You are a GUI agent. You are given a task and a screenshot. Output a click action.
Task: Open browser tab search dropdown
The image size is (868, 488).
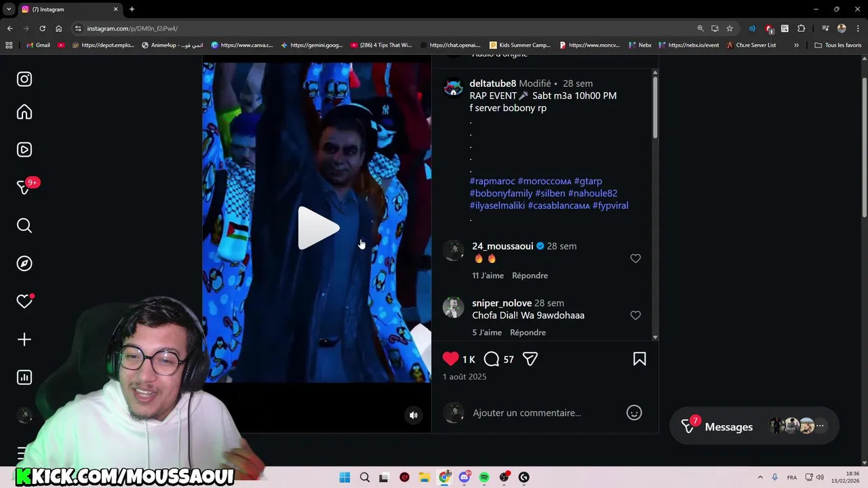click(x=9, y=9)
